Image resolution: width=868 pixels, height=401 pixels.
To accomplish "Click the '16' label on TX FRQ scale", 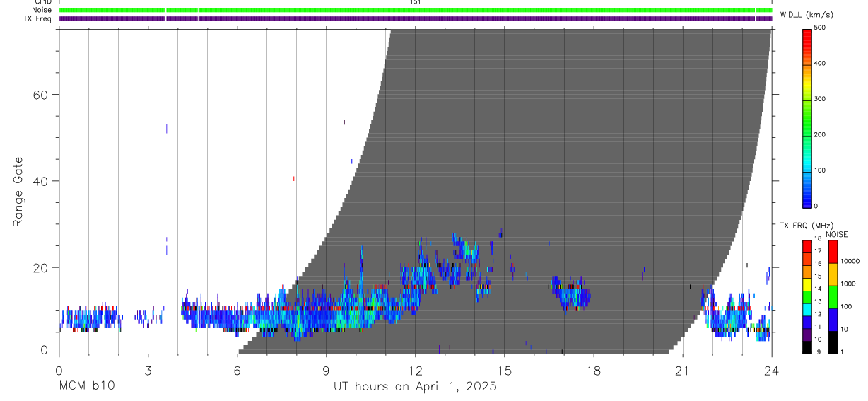I will point(818,264).
